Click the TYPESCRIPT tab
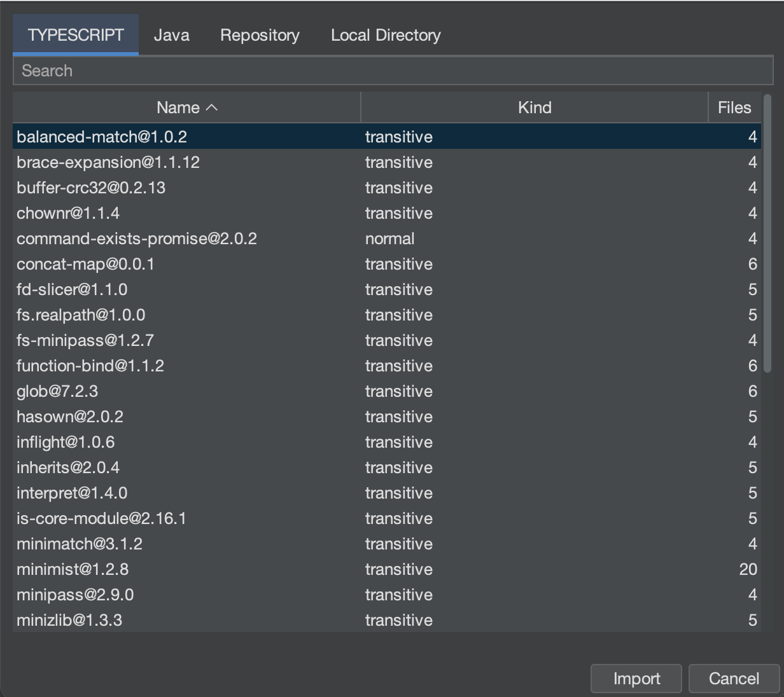Screen dimensions: 784x697 coord(76,35)
